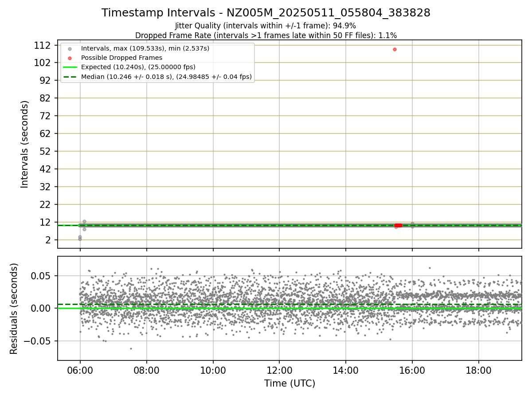Click the gray interval points below 06:00 baseline
The width and height of the screenshot is (532, 399).
click(x=80, y=238)
